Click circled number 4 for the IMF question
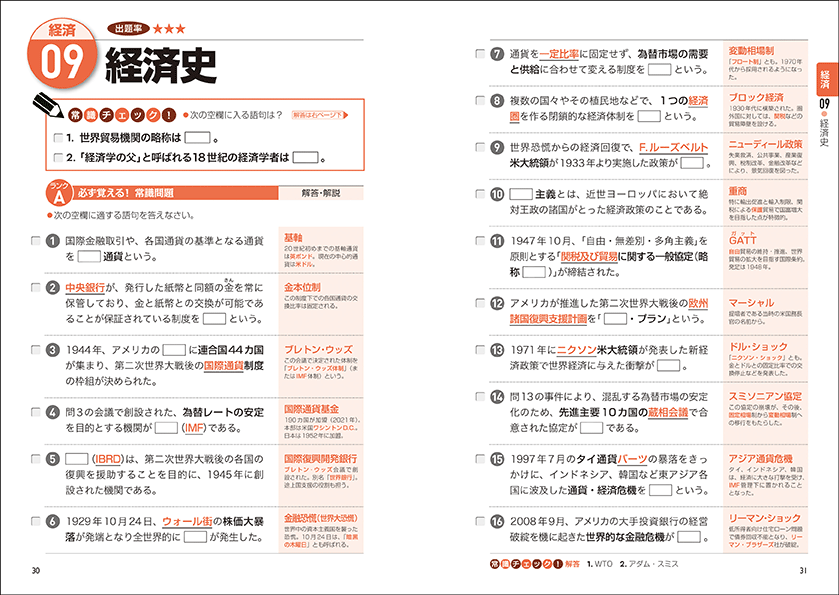839x595 pixels. (52, 413)
